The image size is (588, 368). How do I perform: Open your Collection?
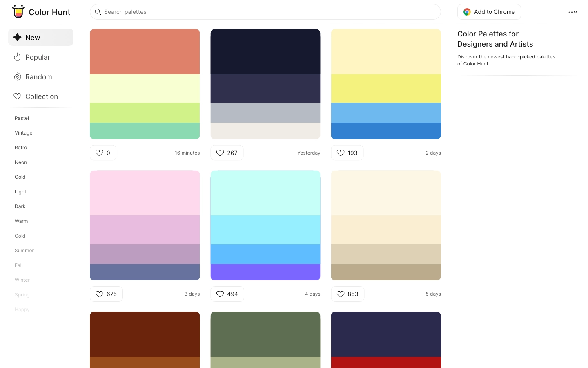41,96
